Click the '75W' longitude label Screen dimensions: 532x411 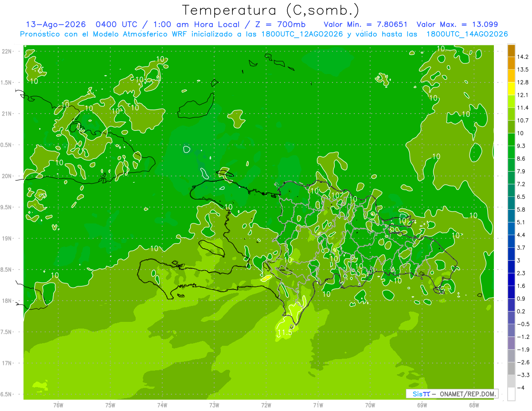(110, 405)
